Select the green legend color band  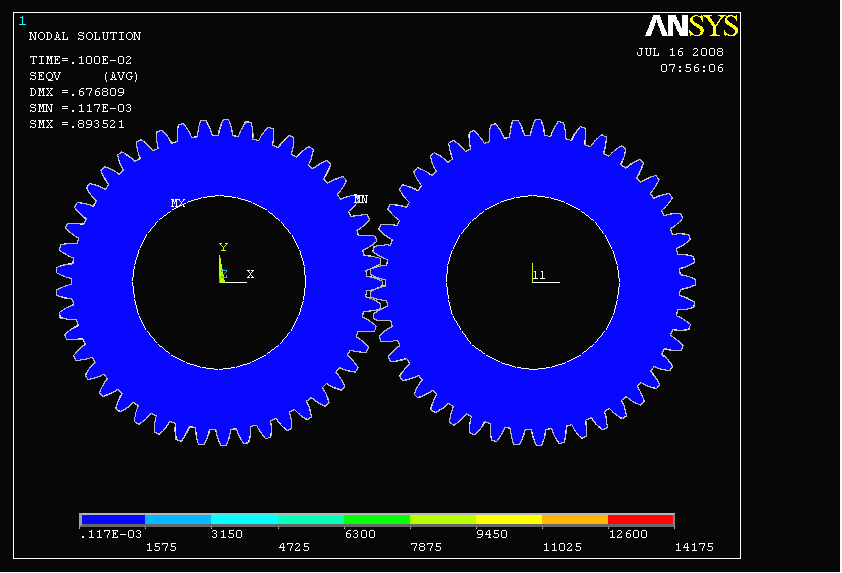[376, 520]
